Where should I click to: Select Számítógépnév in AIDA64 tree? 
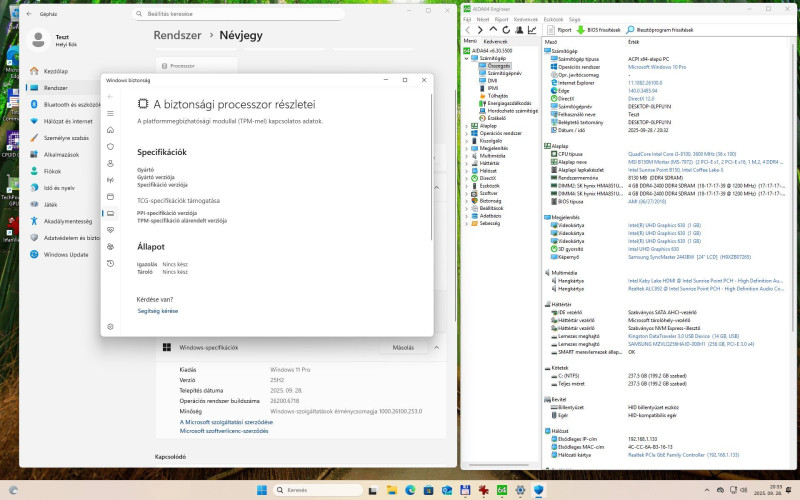click(x=505, y=73)
